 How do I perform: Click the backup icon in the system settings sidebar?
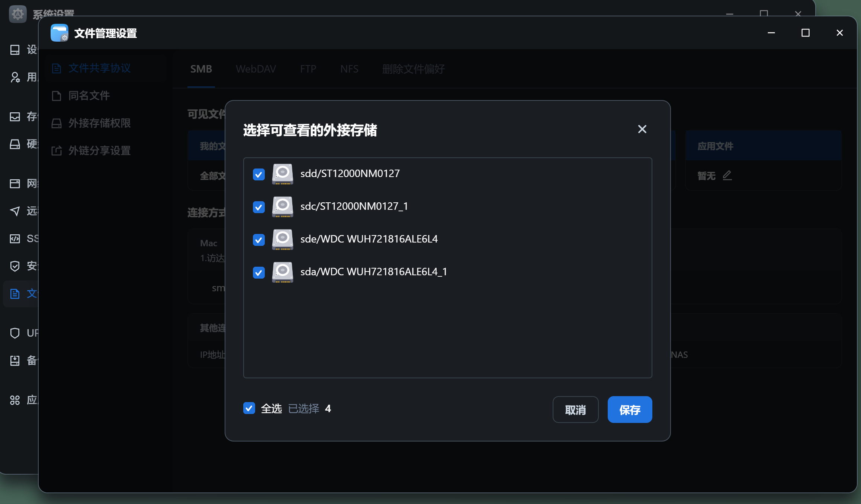click(15, 361)
